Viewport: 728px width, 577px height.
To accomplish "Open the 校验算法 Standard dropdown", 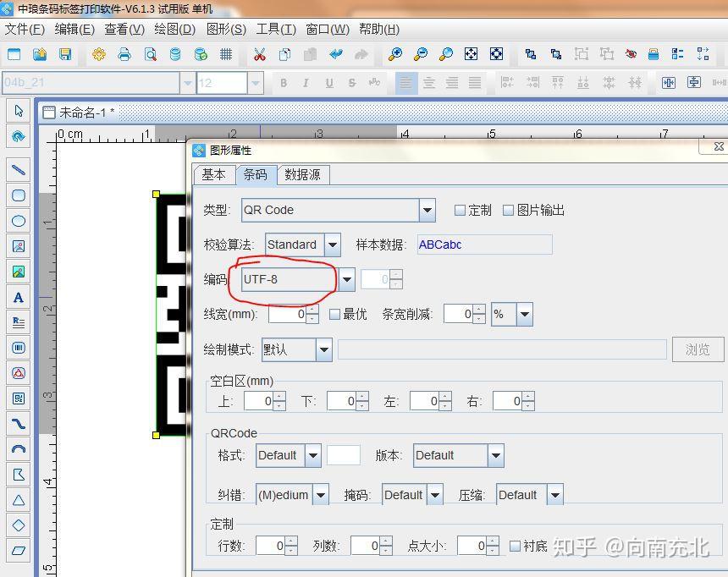I will 333,245.
